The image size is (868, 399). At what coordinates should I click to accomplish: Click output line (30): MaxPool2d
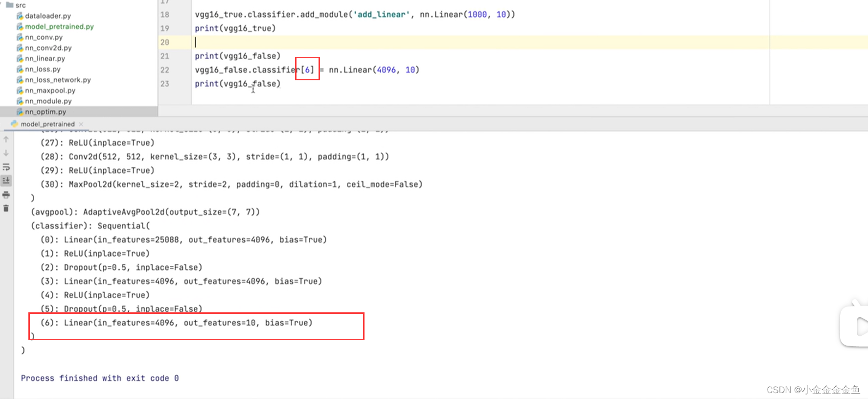231,185
